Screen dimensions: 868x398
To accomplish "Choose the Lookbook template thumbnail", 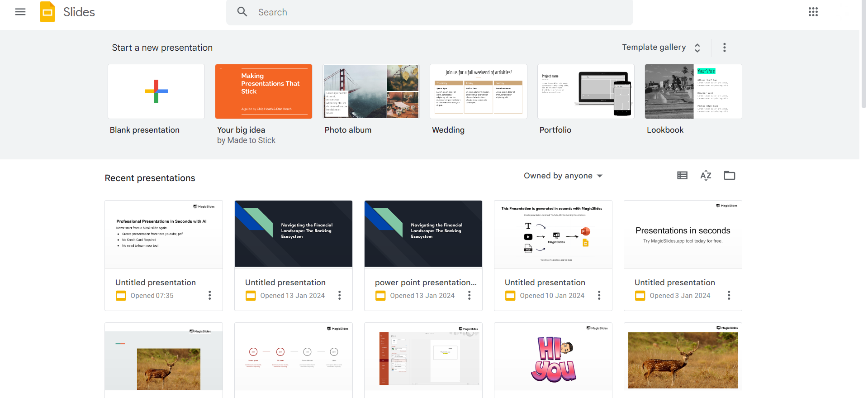I will pos(693,91).
